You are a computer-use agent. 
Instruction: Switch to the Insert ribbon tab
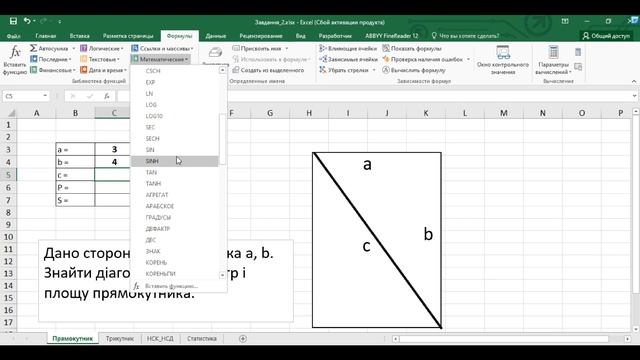[79, 36]
